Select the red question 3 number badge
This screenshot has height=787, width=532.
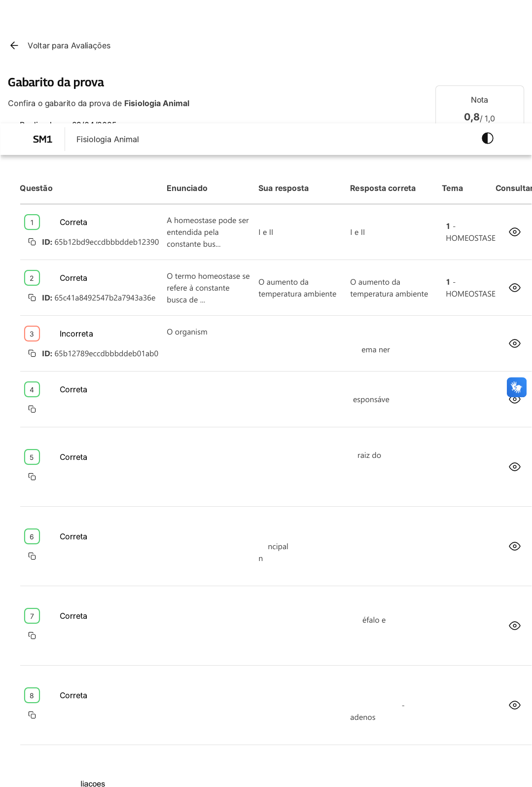click(x=32, y=334)
